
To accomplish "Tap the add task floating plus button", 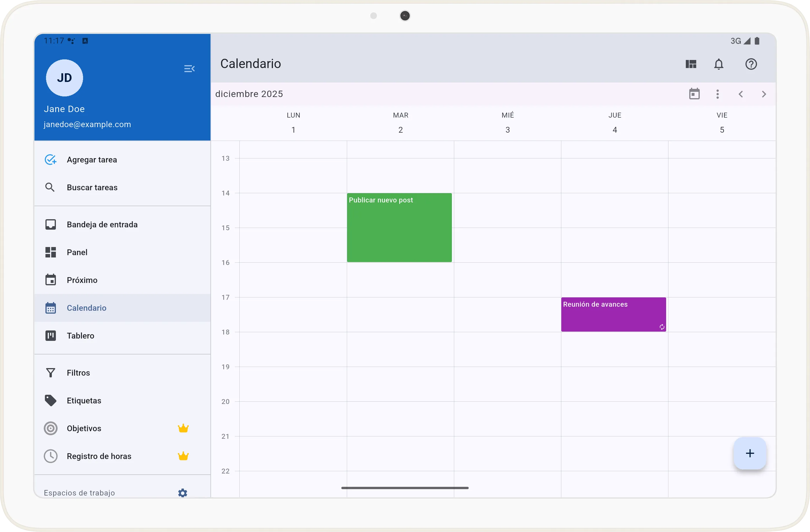I will (x=750, y=453).
